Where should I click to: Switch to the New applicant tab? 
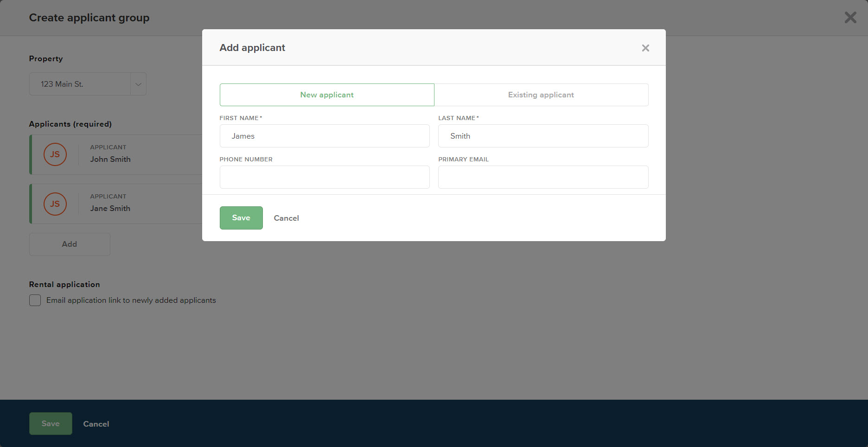click(x=327, y=95)
